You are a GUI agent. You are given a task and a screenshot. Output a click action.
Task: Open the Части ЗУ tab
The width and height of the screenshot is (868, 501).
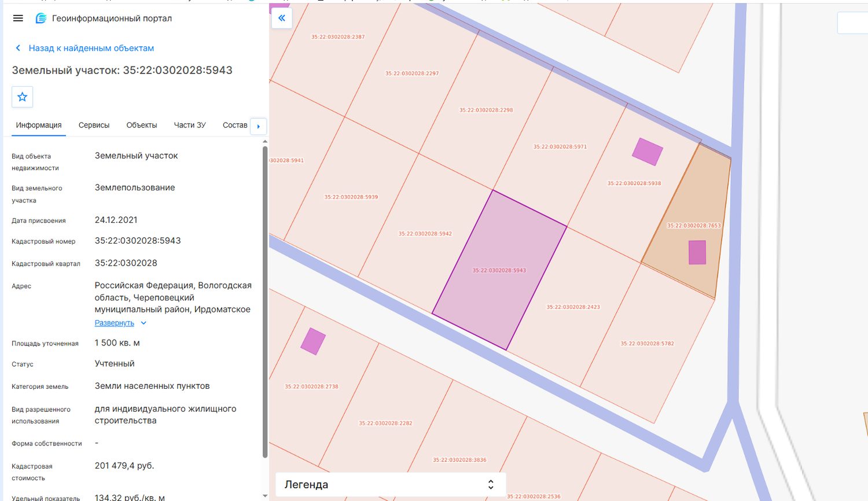pyautogui.click(x=190, y=125)
